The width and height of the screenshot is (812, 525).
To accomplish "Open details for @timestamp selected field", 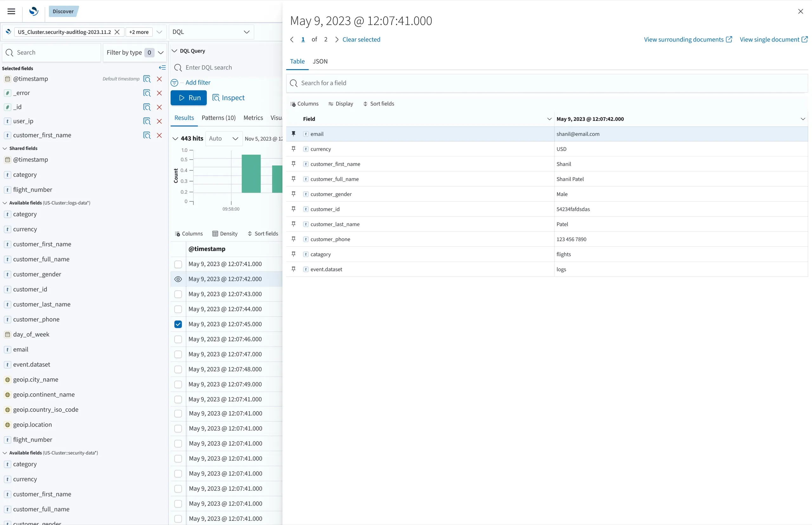I will (x=147, y=79).
